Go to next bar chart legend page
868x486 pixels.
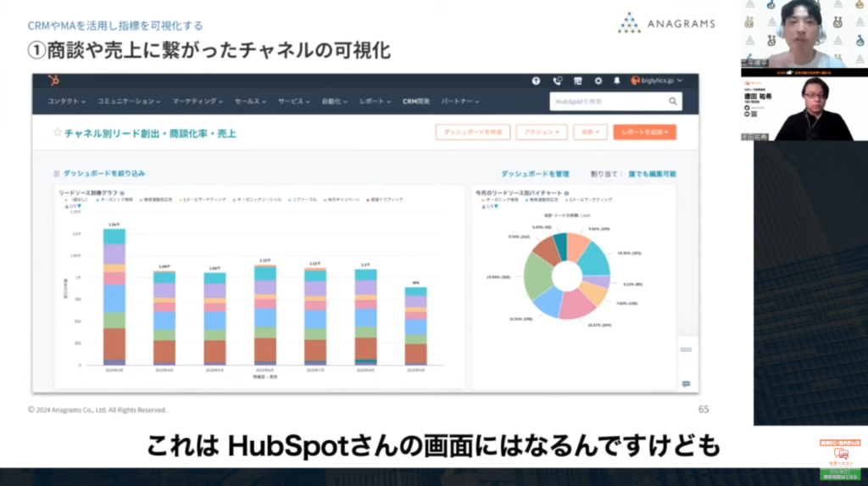click(x=79, y=206)
